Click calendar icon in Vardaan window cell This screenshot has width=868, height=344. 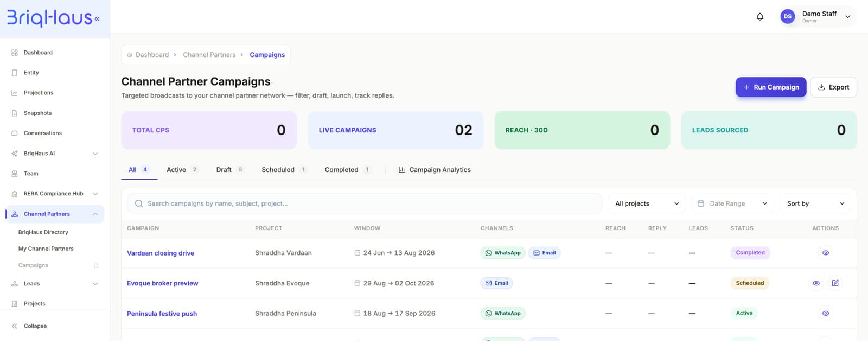pyautogui.click(x=357, y=253)
